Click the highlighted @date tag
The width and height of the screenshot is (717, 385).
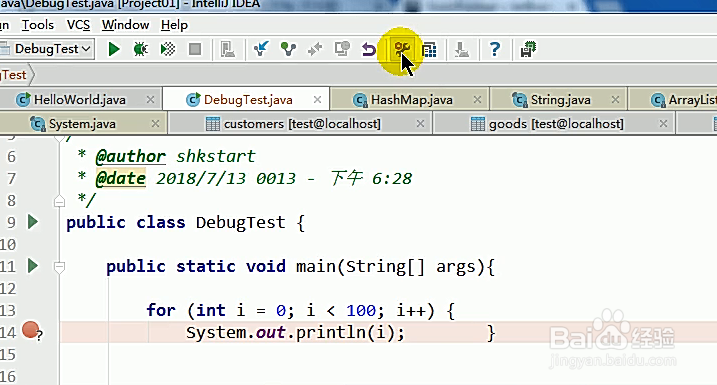(120, 178)
